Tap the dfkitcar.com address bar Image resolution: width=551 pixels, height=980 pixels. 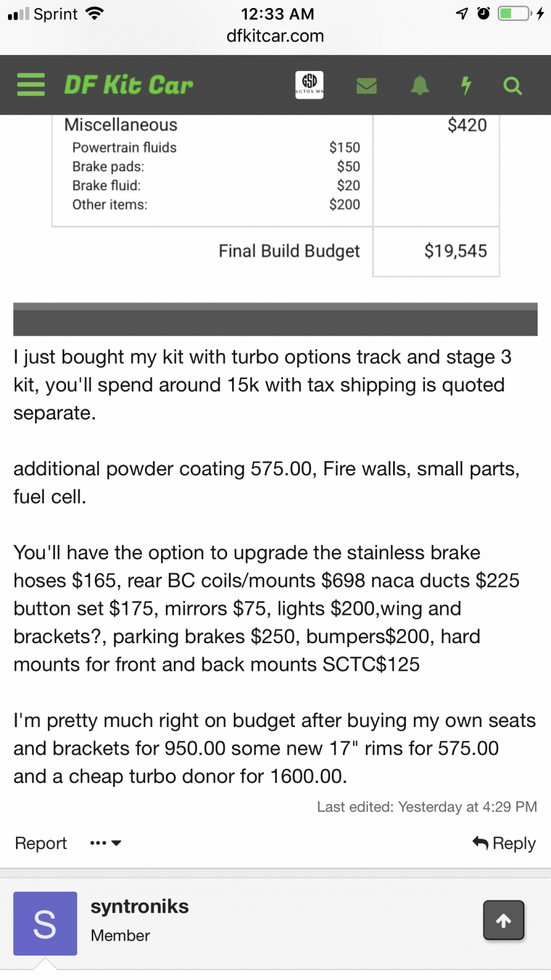click(275, 36)
